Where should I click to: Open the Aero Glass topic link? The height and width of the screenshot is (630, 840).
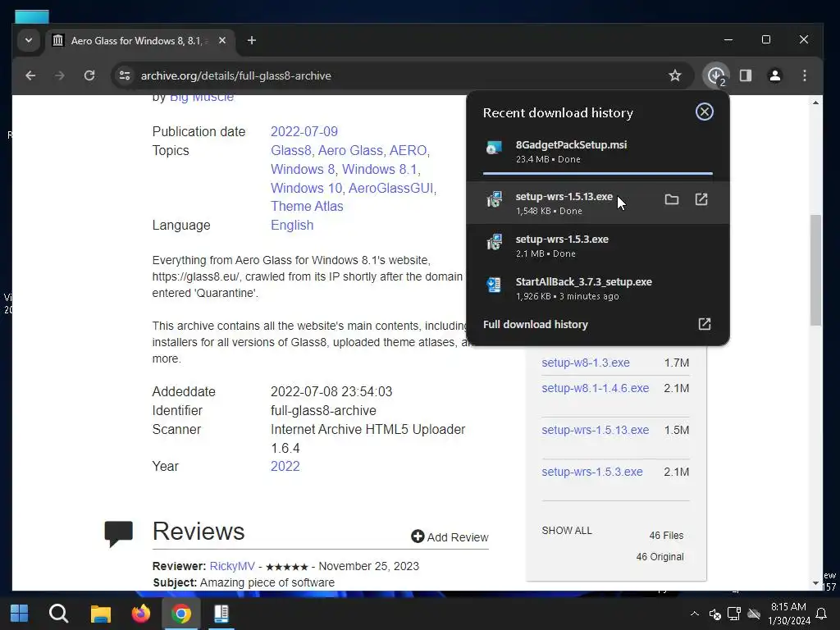click(x=350, y=151)
